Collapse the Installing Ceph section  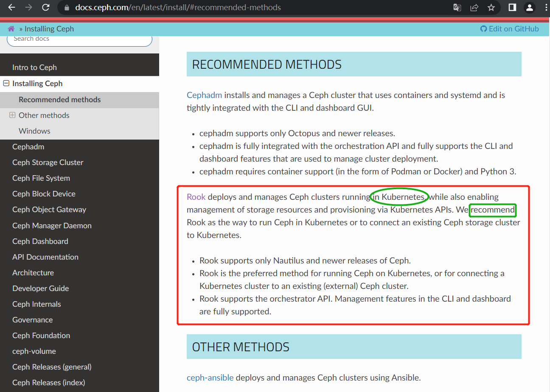[x=6, y=84]
